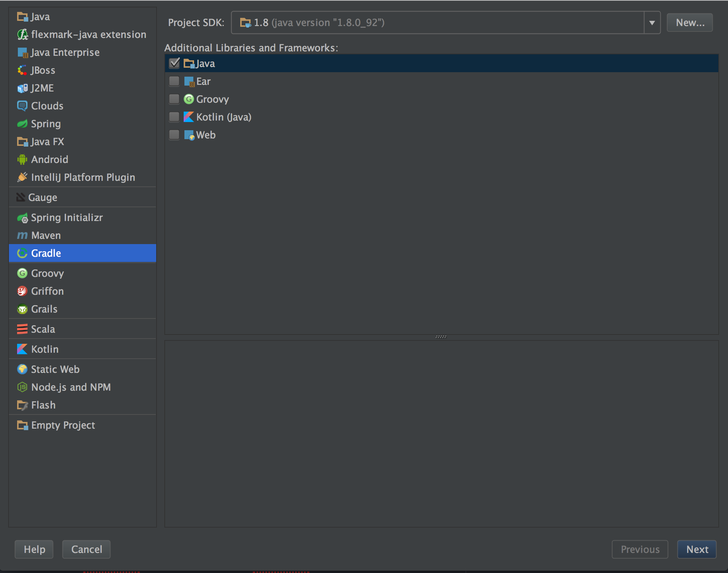The width and height of the screenshot is (728, 573).
Task: Click the Groovy framework label in libraries list
Action: tap(213, 99)
